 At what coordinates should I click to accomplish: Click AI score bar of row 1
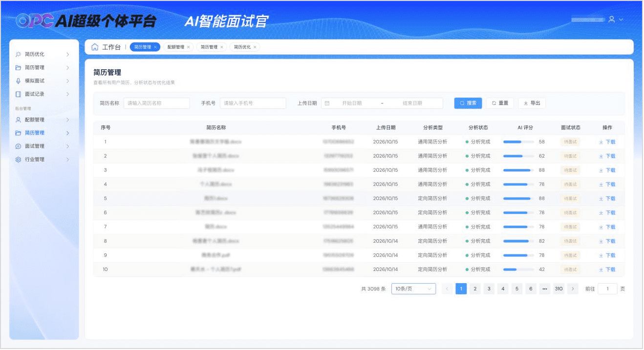pos(518,142)
